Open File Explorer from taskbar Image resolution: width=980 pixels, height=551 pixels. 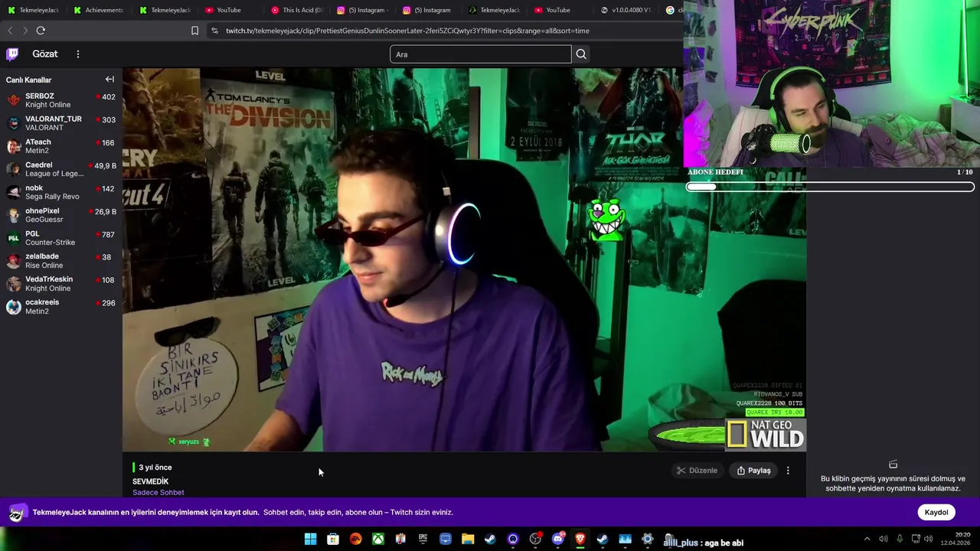click(468, 540)
